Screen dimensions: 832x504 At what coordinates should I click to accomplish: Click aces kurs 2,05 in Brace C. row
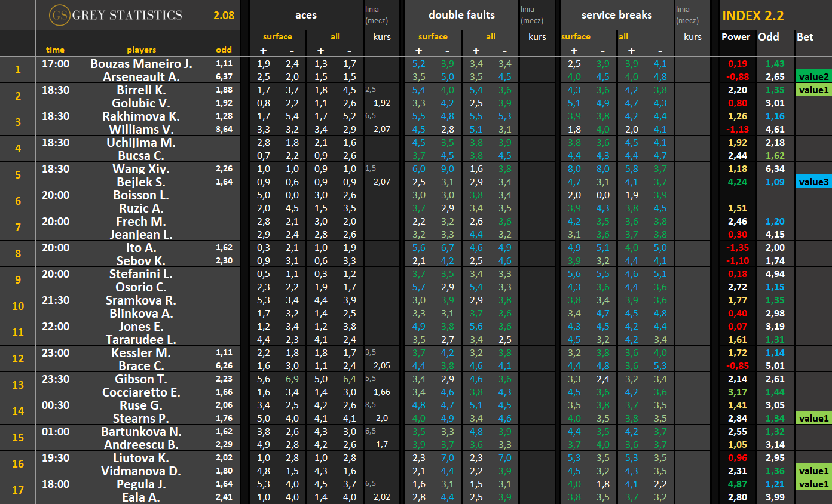pos(381,365)
